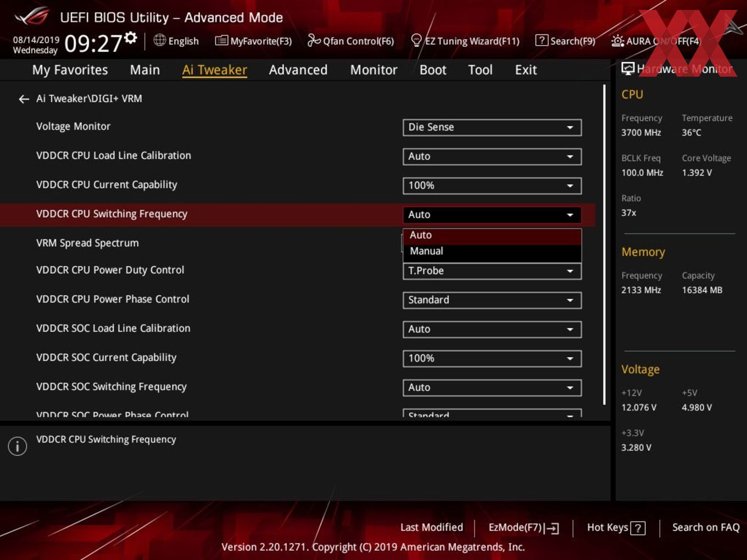Click the 09:27 clock display
Screen dimensions: 747x560
[x=93, y=43]
